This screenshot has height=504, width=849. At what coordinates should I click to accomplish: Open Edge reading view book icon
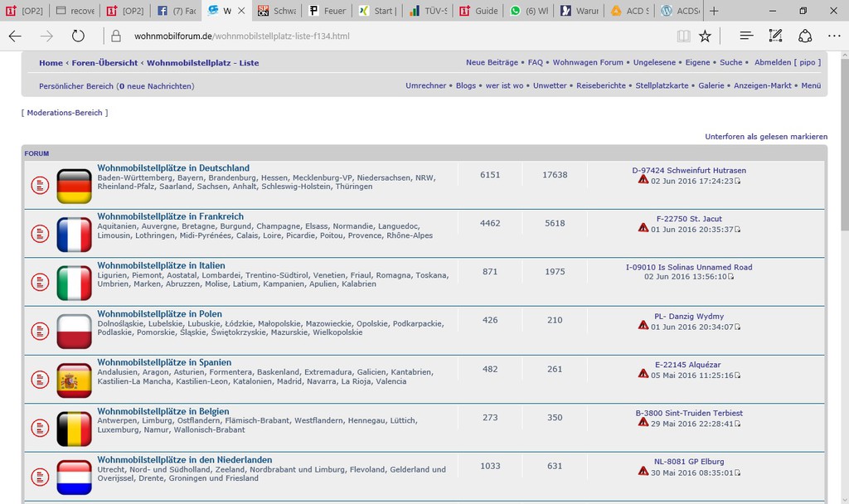tap(683, 36)
